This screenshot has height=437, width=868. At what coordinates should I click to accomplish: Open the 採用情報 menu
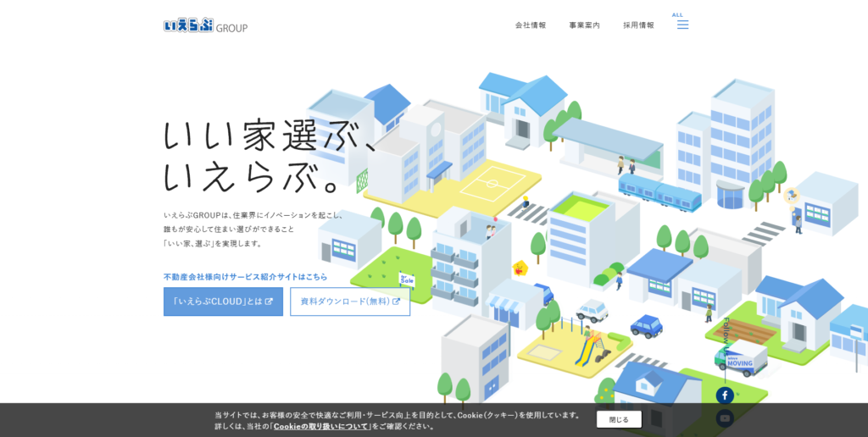[639, 25]
